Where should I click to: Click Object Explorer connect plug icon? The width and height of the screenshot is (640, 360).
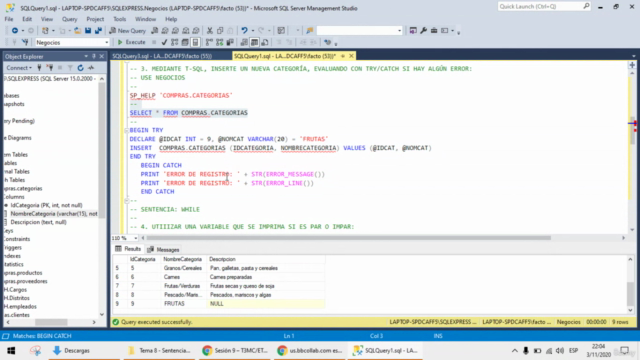(x=40, y=68)
